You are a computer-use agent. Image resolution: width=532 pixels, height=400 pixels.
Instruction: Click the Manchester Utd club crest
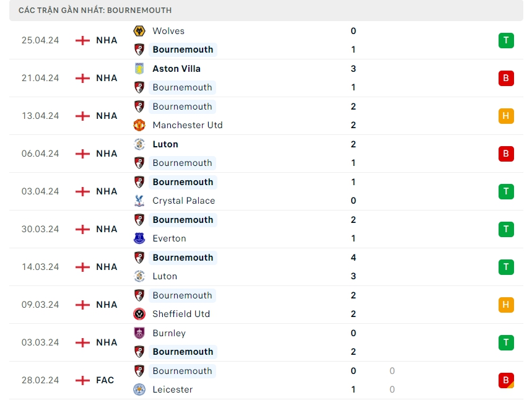coord(139,125)
